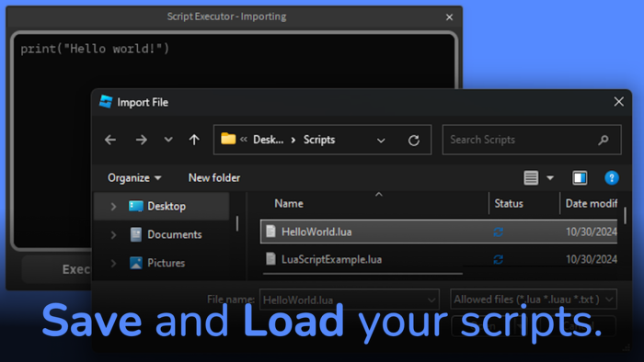Expand the Documents tree node
The width and height of the screenshot is (644, 362).
[113, 235]
